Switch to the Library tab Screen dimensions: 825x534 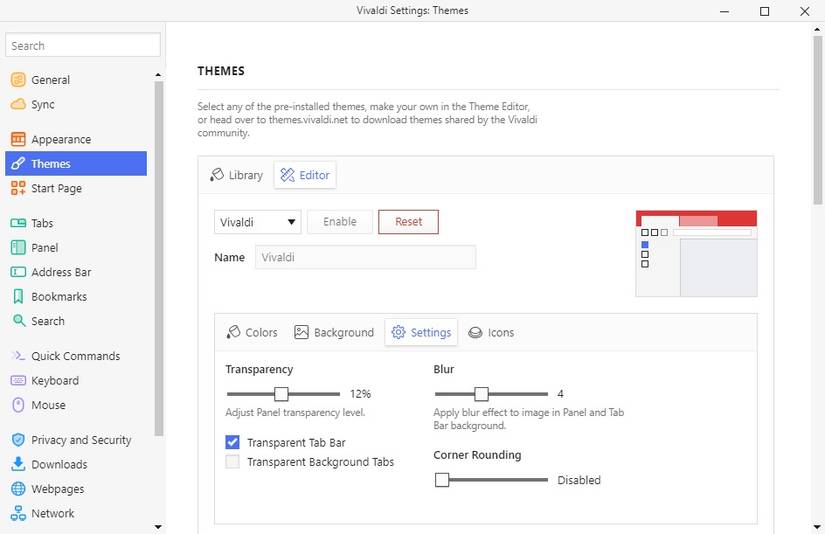(x=237, y=175)
